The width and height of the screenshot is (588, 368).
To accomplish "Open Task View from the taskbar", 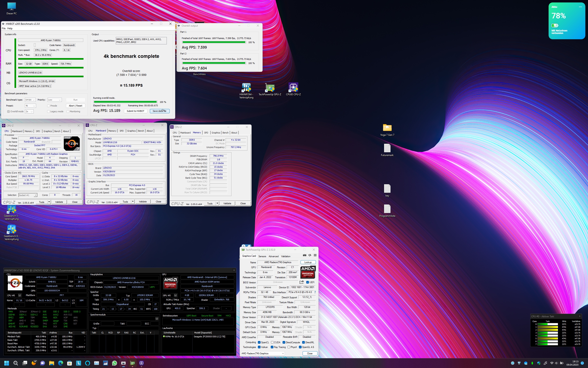I will click(x=24, y=363).
